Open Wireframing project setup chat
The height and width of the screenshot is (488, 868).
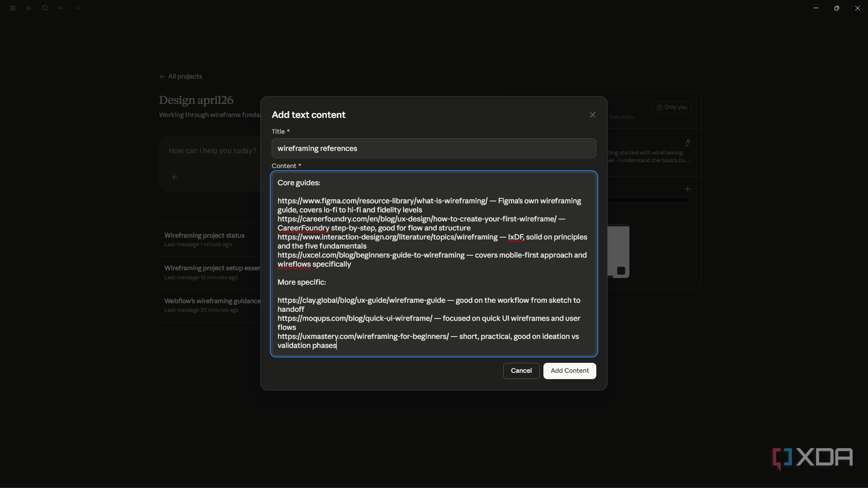(210, 272)
